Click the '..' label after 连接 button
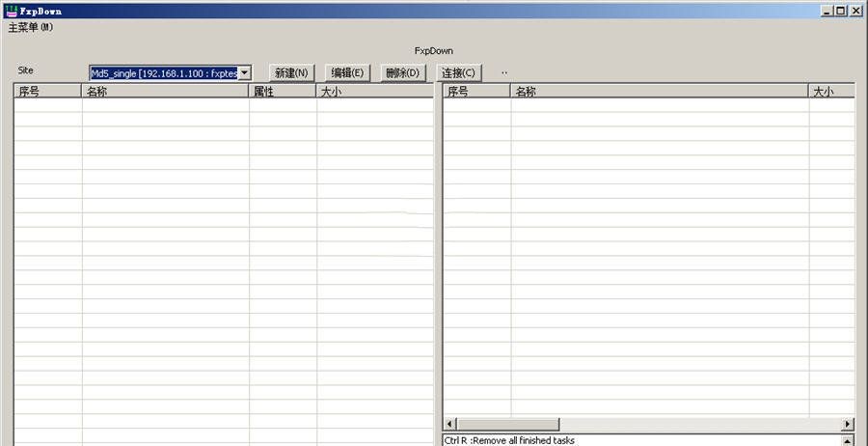This screenshot has width=868, height=446. tap(504, 73)
